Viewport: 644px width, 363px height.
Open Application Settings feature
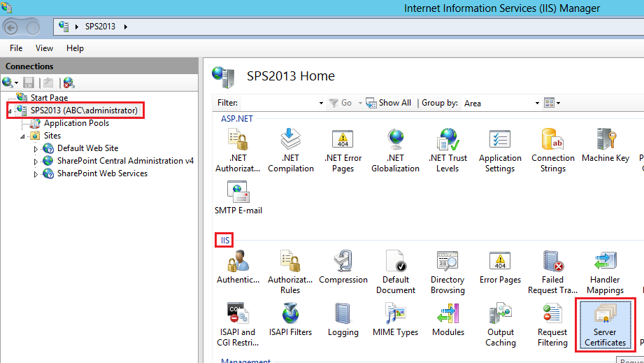pyautogui.click(x=500, y=150)
